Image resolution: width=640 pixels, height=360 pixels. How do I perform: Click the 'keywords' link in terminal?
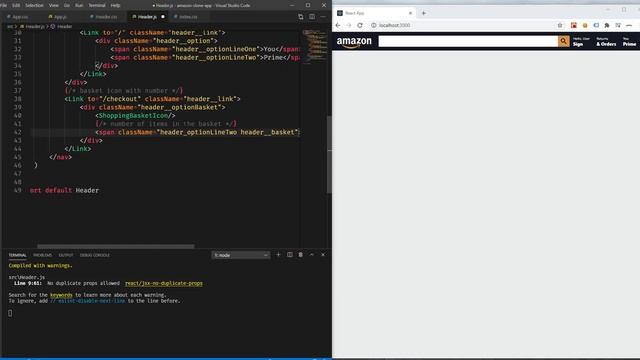[x=61, y=295]
